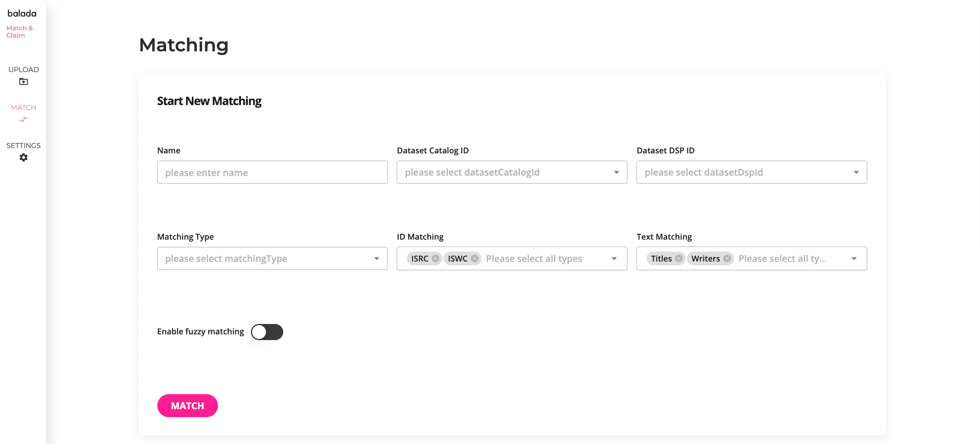Click the Upload folder icon in sidebar
The height and width of the screenshot is (444, 980).
(x=23, y=82)
